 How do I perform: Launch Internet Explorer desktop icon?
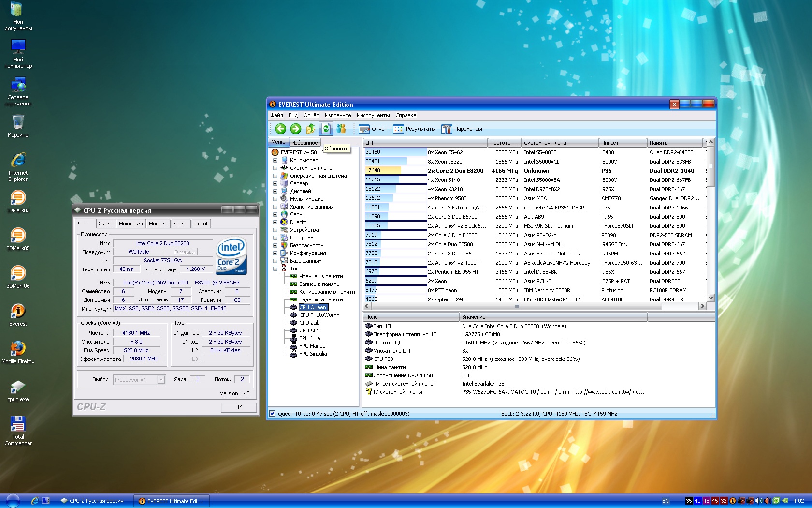[x=18, y=167]
